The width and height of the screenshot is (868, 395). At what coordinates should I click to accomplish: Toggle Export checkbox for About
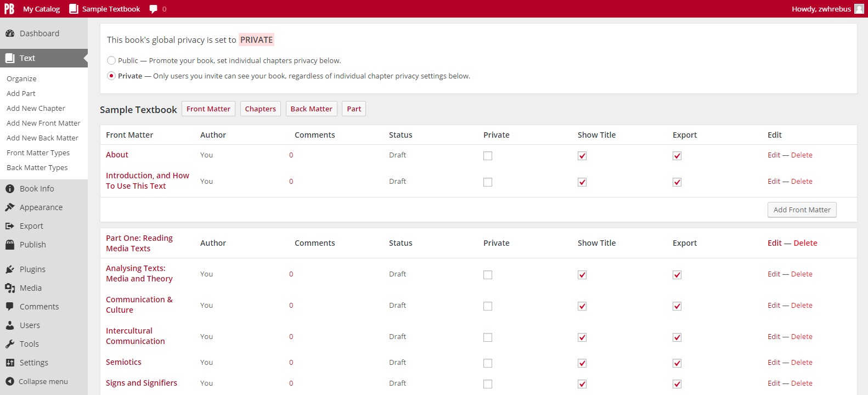coord(677,156)
